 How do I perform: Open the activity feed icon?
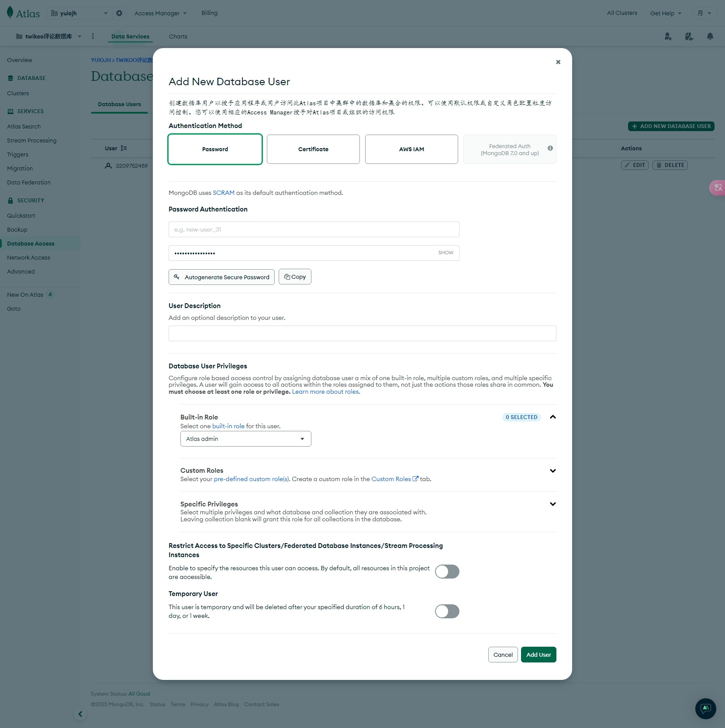689,37
